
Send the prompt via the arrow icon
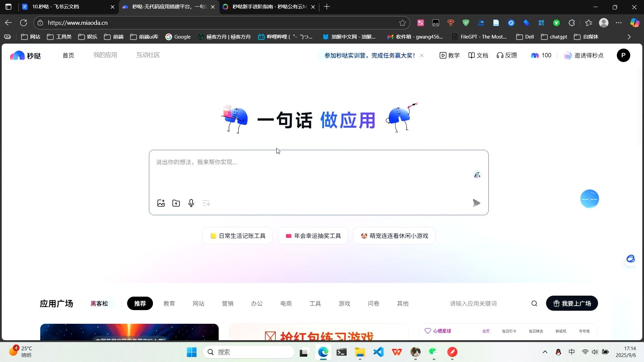476,203
